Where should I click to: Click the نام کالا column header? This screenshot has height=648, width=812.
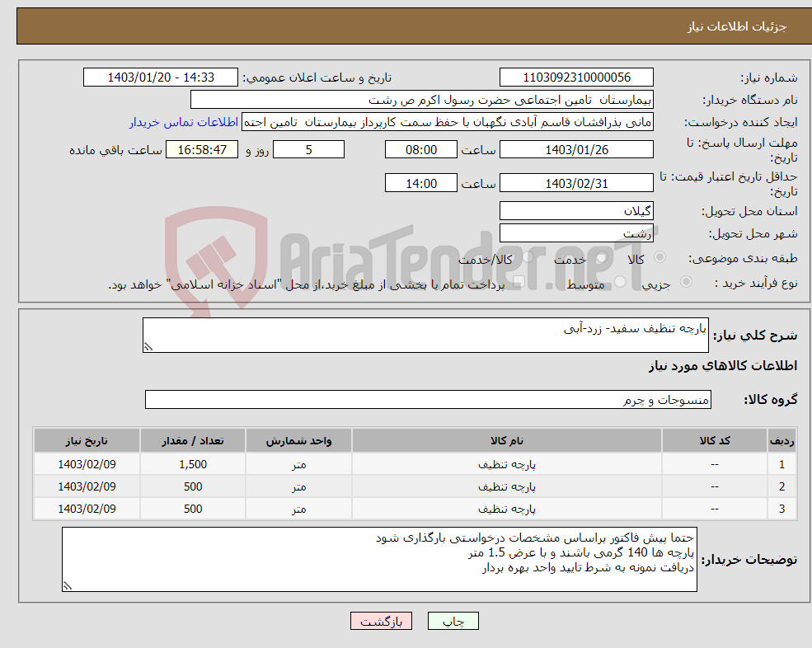point(506,441)
